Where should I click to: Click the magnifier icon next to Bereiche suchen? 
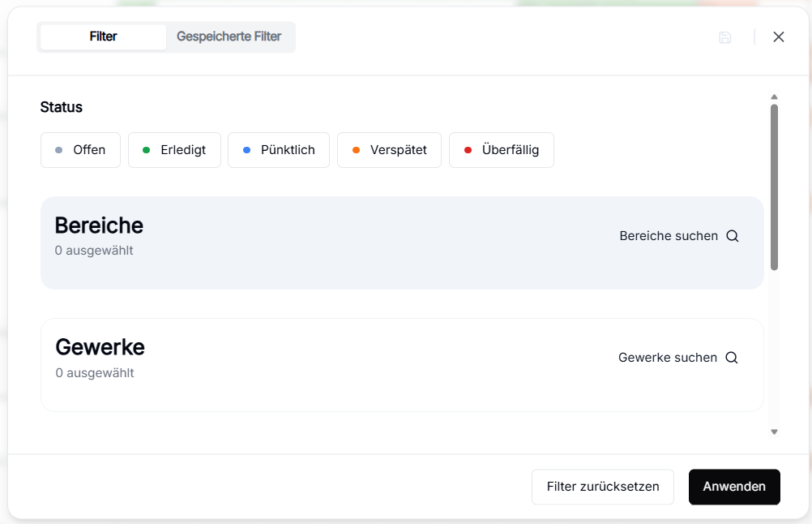[x=732, y=236]
